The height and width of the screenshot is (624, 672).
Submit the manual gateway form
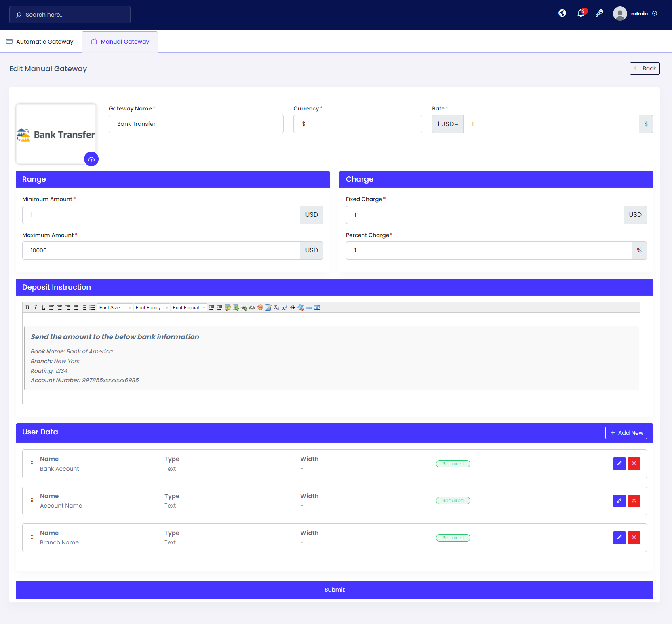[335, 590]
